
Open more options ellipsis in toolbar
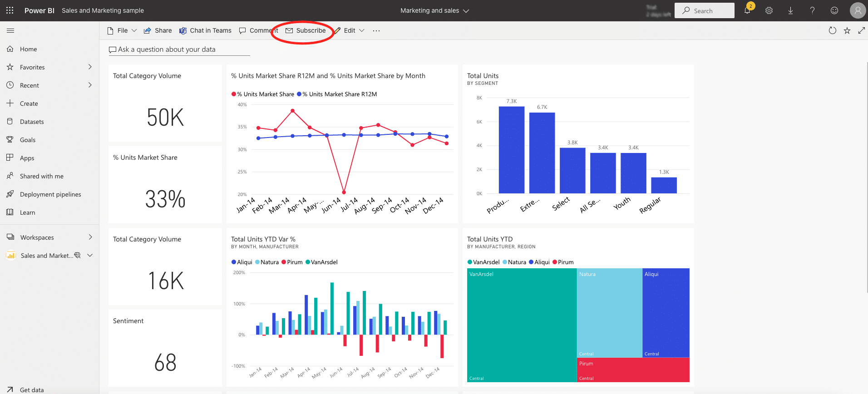(x=376, y=30)
